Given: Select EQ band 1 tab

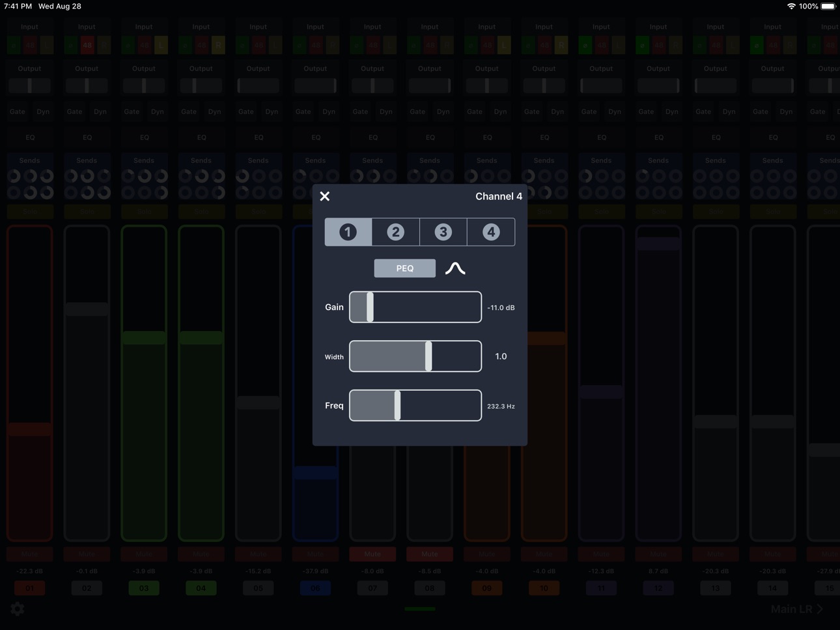Looking at the screenshot, I should tap(348, 232).
